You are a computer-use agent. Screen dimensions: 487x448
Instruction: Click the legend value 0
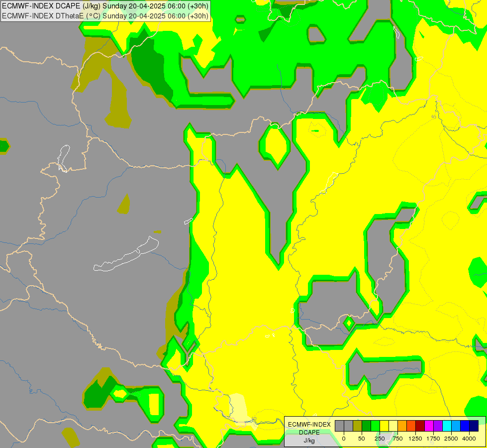(x=344, y=439)
